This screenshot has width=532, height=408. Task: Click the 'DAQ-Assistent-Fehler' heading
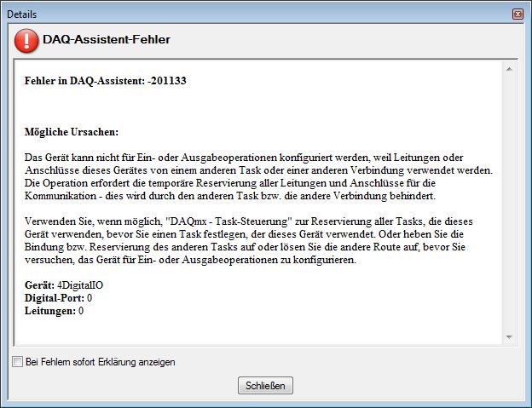[x=107, y=40]
